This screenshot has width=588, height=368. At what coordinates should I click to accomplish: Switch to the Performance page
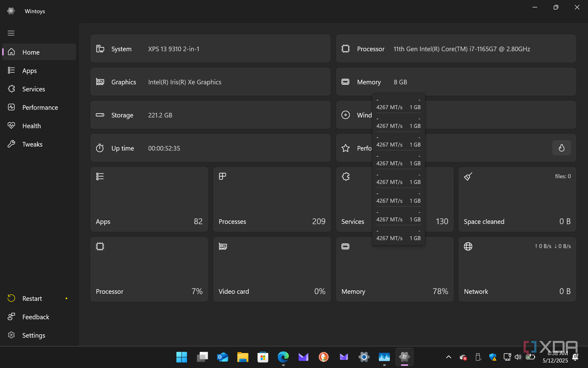click(39, 107)
